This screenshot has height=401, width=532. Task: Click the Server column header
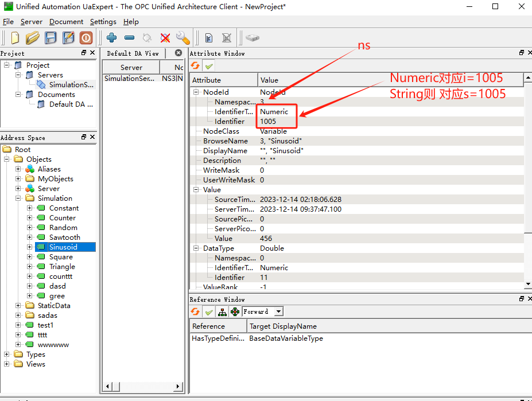point(131,67)
